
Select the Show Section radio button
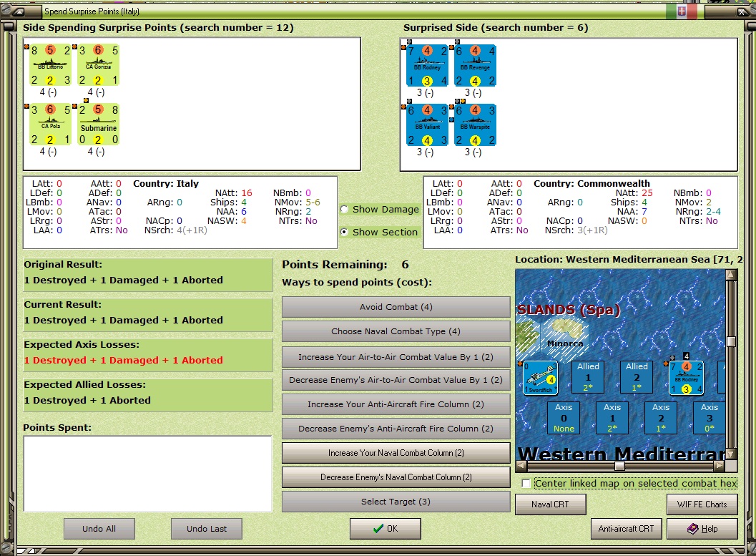pyautogui.click(x=345, y=232)
